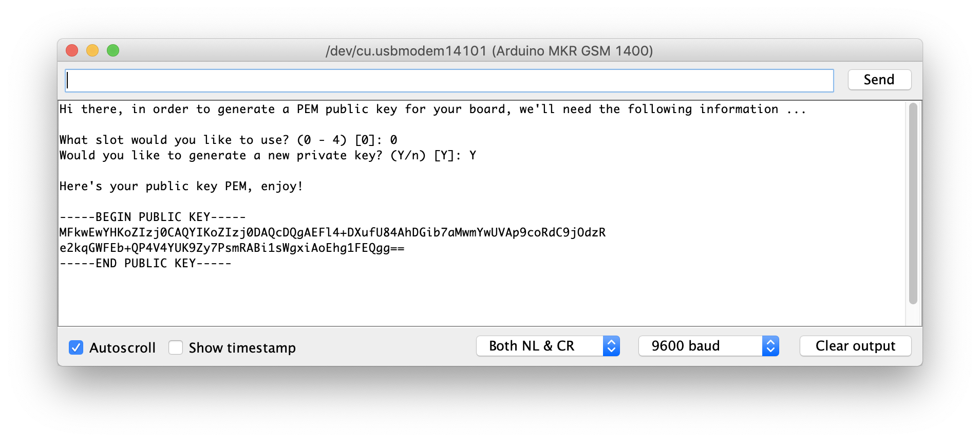Click inside the serial message input field
The height and width of the screenshot is (442, 980).
point(447,80)
